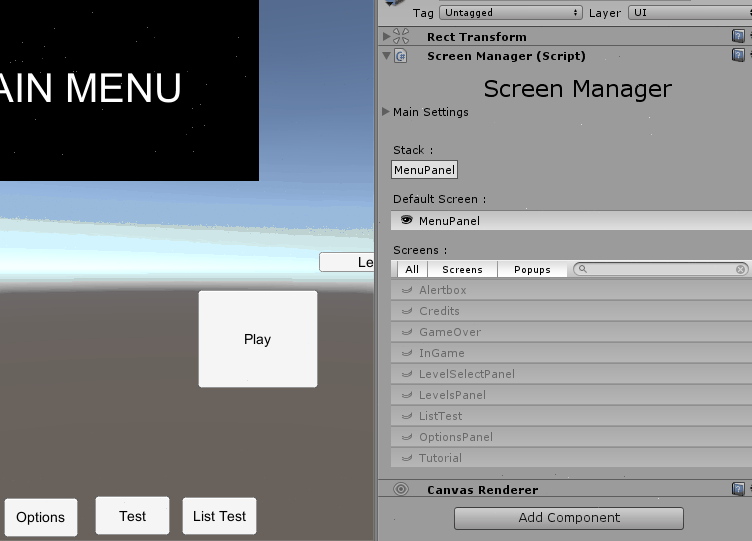Click the Screen Manager C# script icon

coord(401,56)
